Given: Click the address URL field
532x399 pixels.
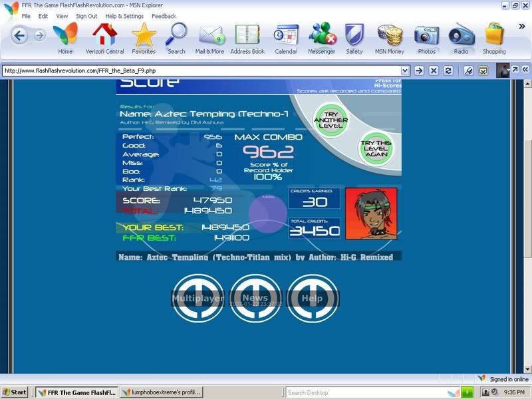Looking at the screenshot, I should click(x=199, y=70).
